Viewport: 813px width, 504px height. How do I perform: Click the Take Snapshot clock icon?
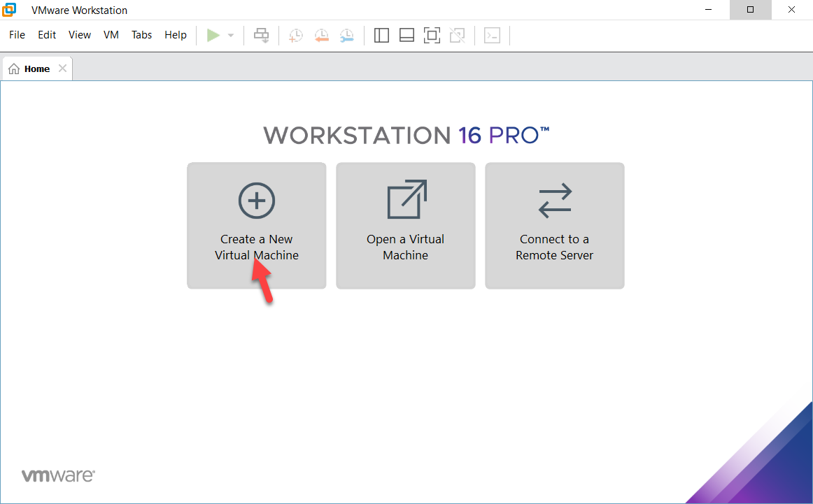(x=296, y=36)
